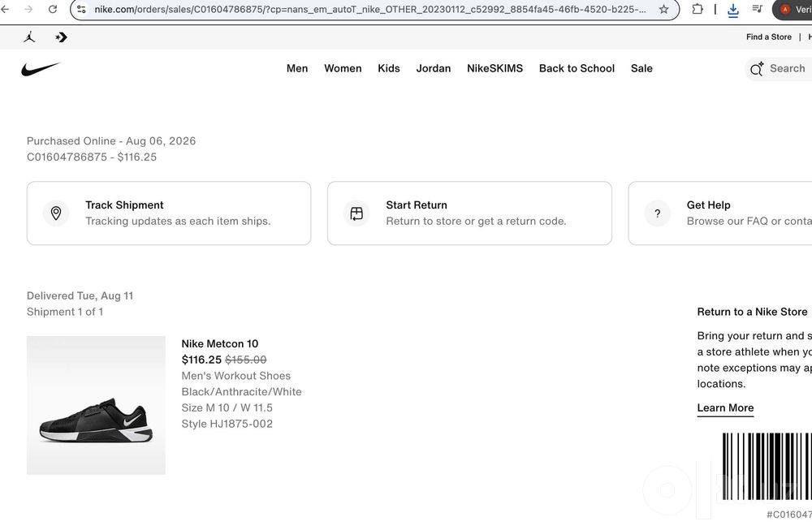Image resolution: width=812 pixels, height=530 pixels.
Task: Click the Learn More link
Action: tap(725, 408)
